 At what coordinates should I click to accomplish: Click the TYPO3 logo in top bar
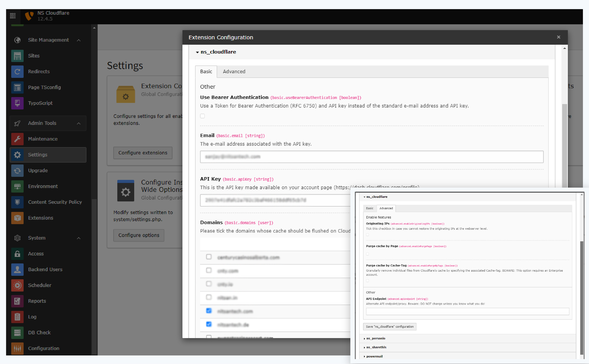click(x=29, y=16)
